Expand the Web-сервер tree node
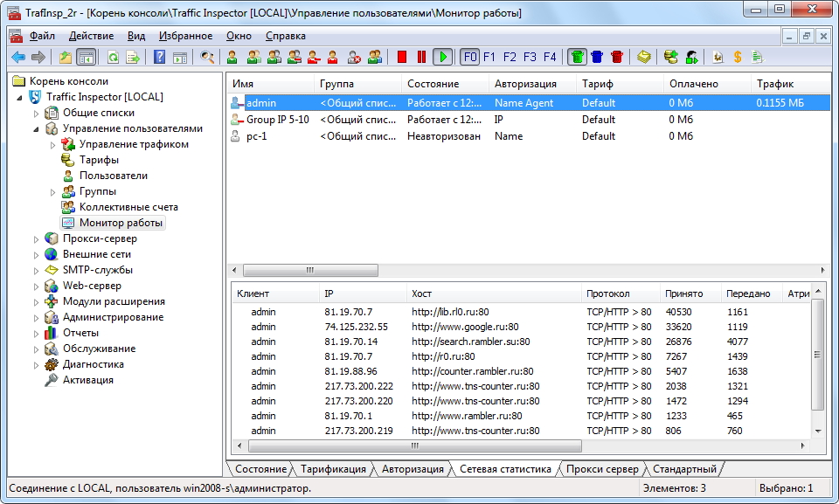The image size is (839, 504). pos(37,287)
